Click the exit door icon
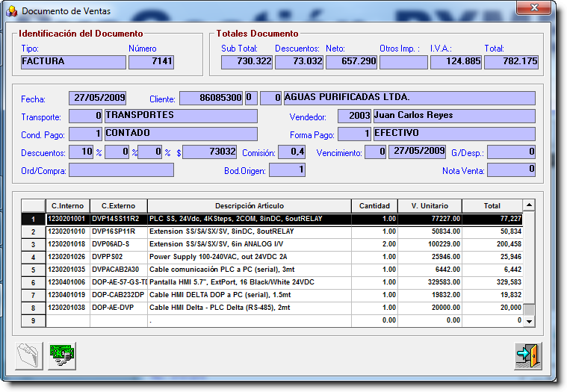 click(528, 355)
